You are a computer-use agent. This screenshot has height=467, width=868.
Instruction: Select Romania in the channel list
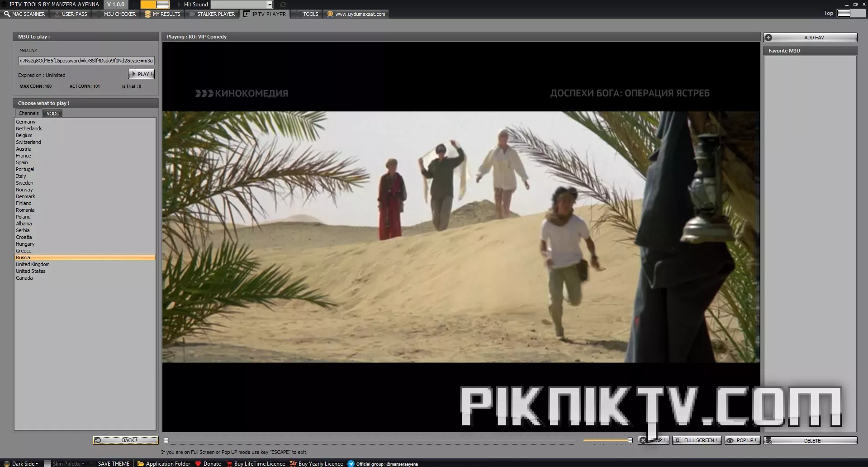click(x=85, y=210)
